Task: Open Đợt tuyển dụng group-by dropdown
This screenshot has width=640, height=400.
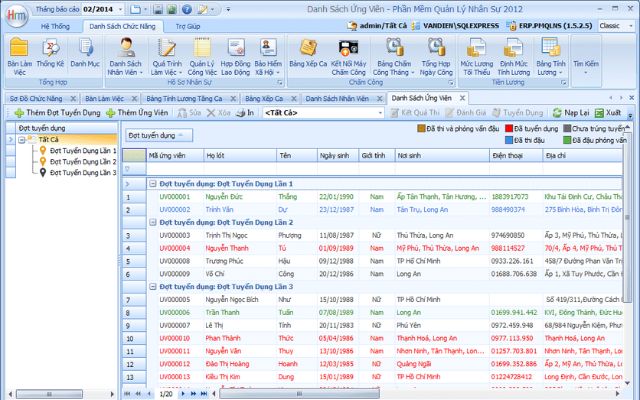Action: point(158,136)
